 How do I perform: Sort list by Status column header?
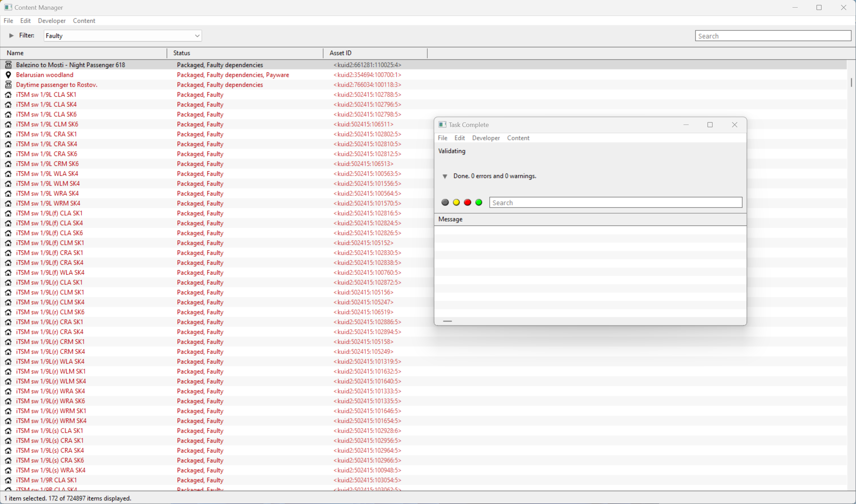(182, 53)
